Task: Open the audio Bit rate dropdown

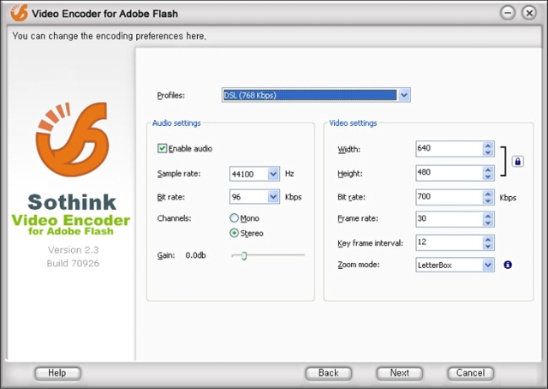Action: click(273, 197)
